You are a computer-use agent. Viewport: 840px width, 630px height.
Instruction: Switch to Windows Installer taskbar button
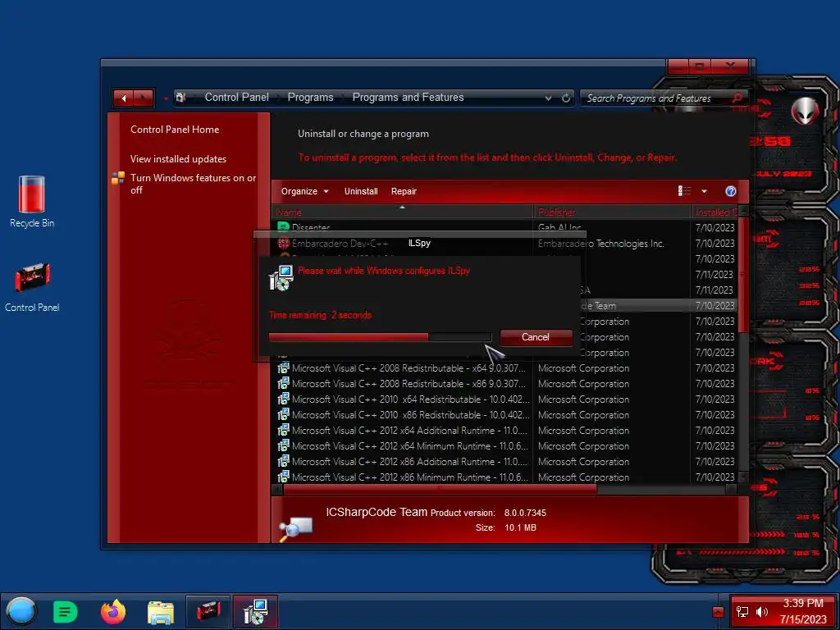(x=256, y=611)
